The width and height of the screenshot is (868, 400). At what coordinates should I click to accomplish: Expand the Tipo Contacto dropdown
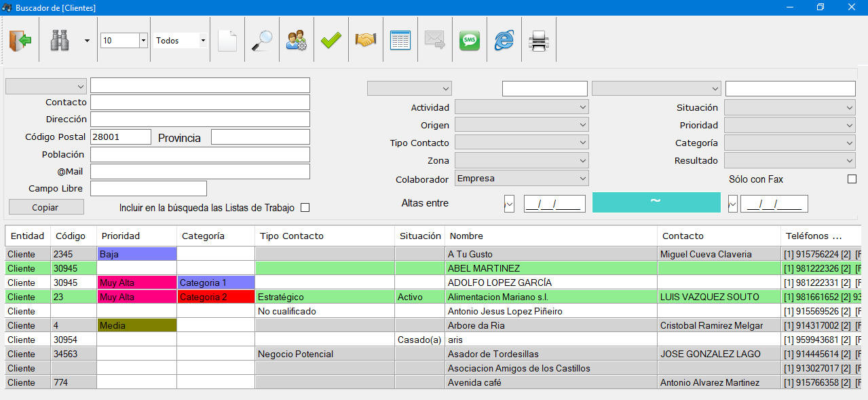point(521,143)
